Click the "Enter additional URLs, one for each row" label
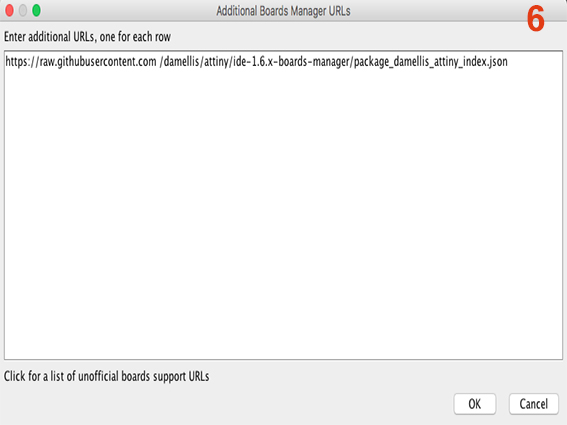This screenshot has width=567, height=425. coord(87,37)
